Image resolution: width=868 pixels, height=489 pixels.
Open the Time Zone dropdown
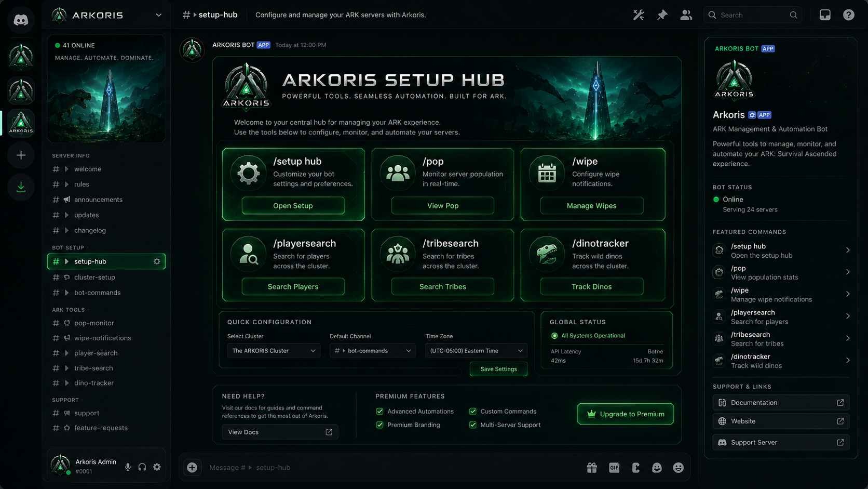476,351
